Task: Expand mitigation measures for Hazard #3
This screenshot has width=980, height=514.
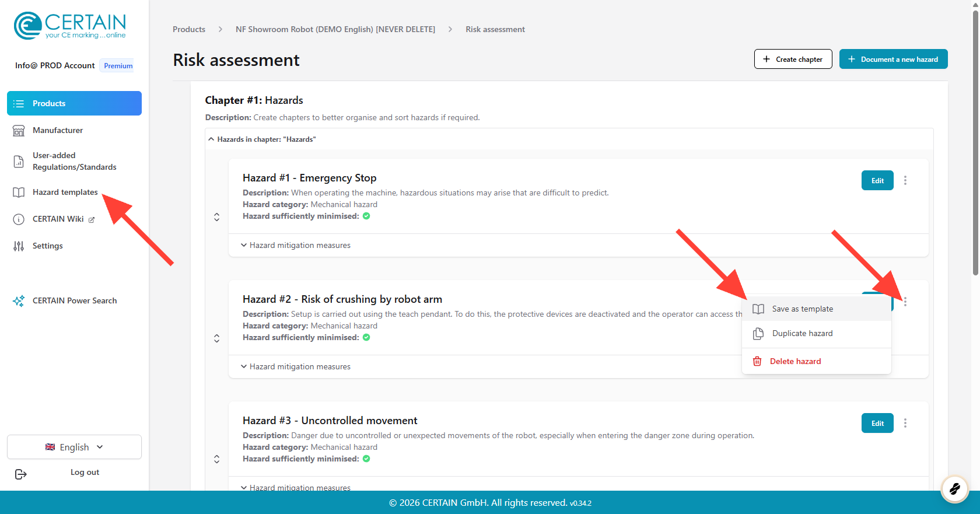Action: point(296,487)
